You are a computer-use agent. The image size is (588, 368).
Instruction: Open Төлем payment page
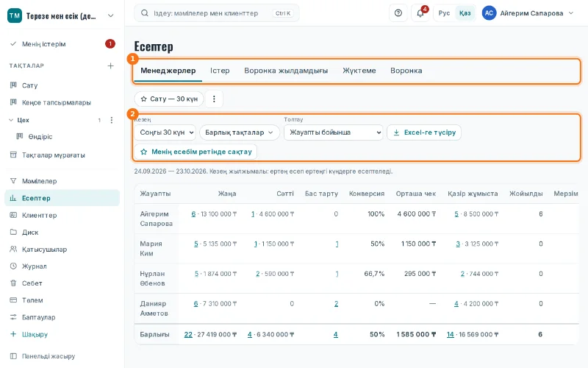point(62,300)
